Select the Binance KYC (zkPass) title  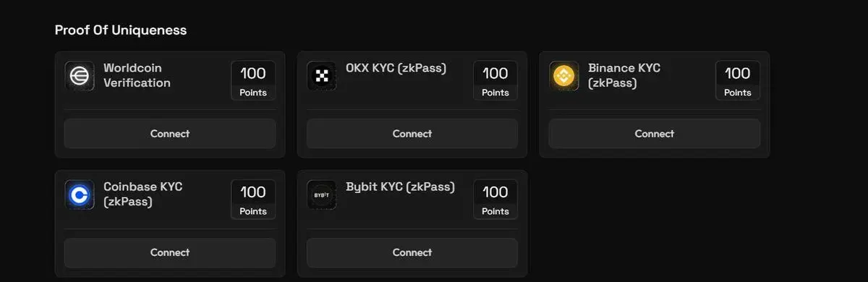pyautogui.click(x=624, y=75)
